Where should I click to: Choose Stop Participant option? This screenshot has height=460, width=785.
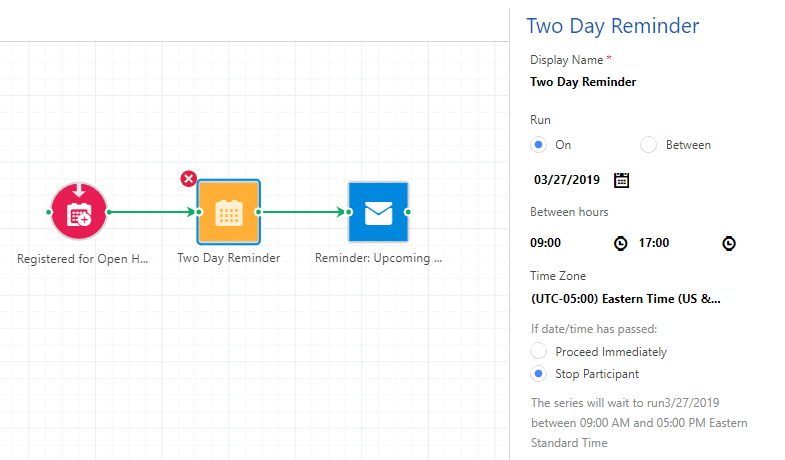539,373
